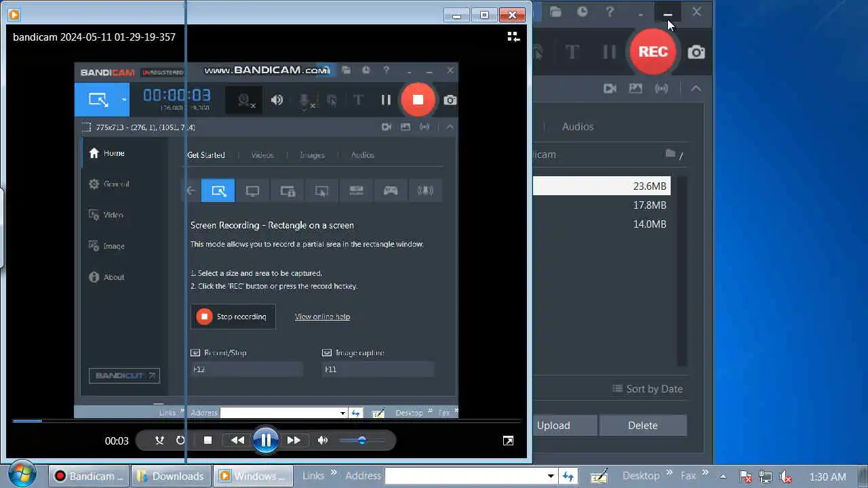Select the 17.8MB file row
Screen dimensions: 868x488
tap(601, 205)
